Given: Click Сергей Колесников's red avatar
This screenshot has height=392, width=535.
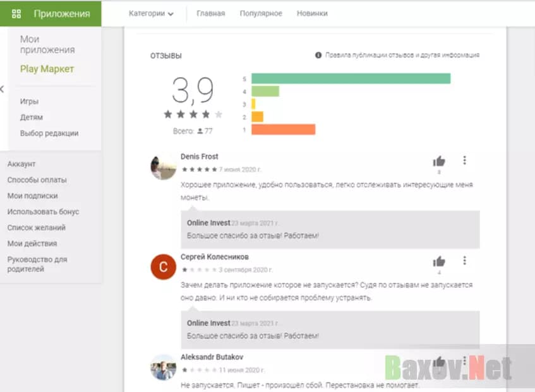Looking at the screenshot, I should point(163,268).
